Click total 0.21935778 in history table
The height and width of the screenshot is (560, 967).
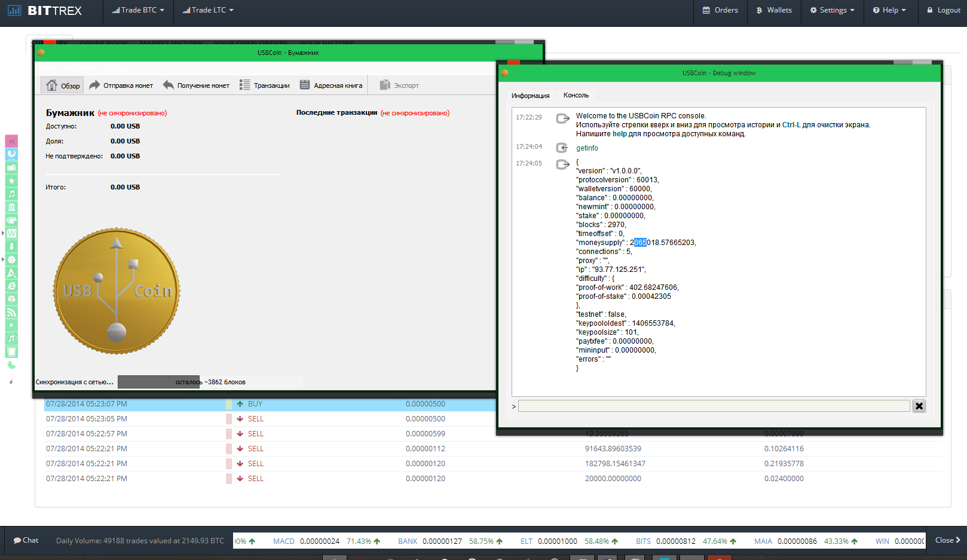(x=784, y=464)
